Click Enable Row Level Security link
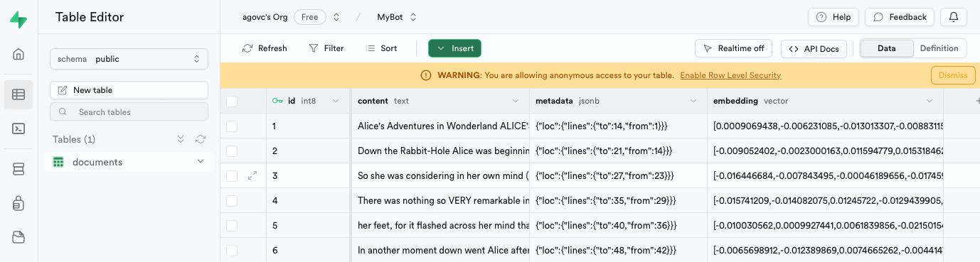The width and height of the screenshot is (980, 262). coord(730,75)
